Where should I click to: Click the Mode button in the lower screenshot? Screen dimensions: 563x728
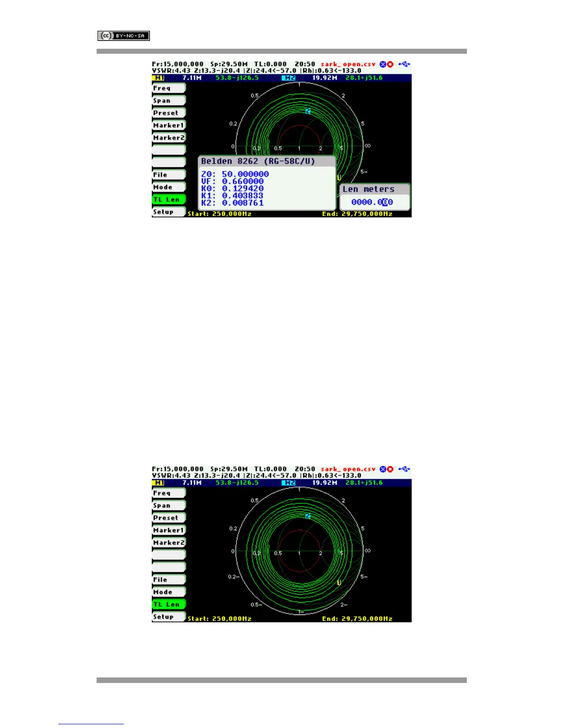tap(169, 592)
